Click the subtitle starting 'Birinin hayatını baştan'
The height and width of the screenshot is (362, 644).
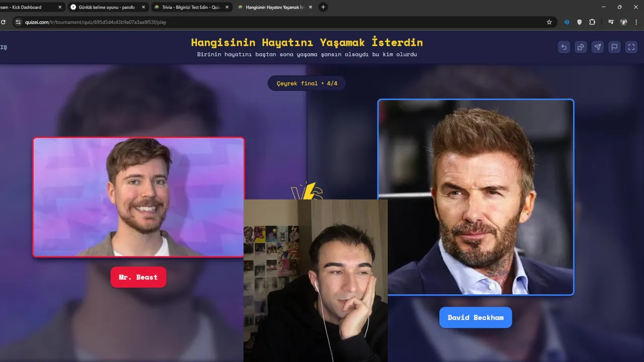pyautogui.click(x=307, y=54)
